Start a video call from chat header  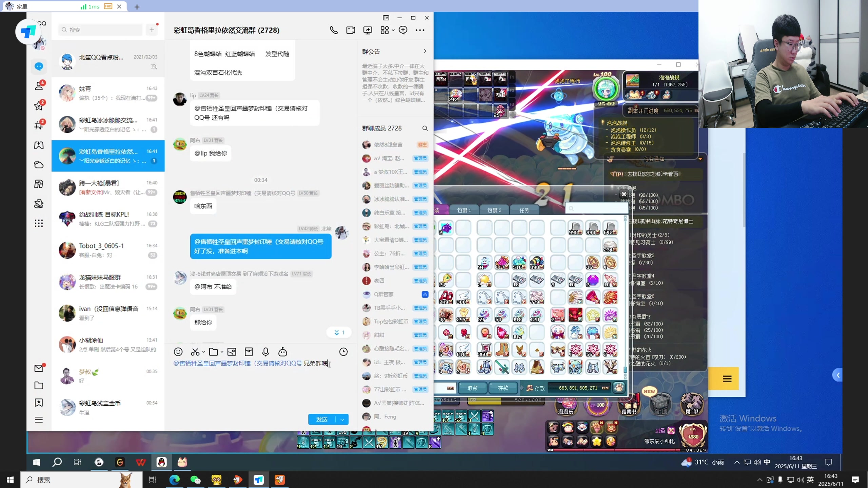click(x=351, y=30)
